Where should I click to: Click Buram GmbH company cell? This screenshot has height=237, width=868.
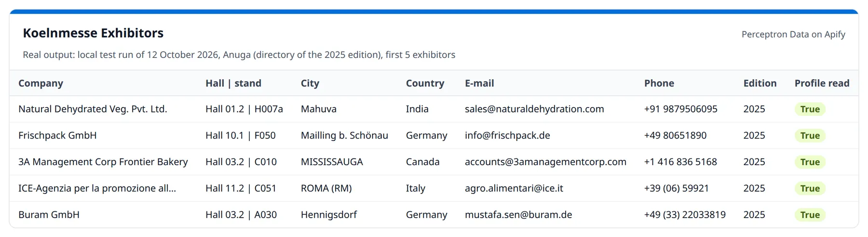tap(49, 215)
